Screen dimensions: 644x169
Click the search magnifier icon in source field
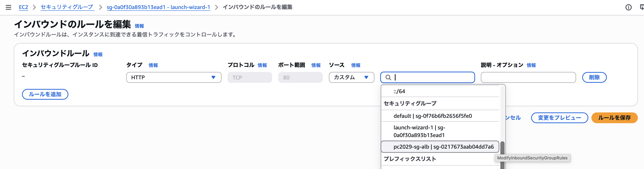(x=388, y=78)
